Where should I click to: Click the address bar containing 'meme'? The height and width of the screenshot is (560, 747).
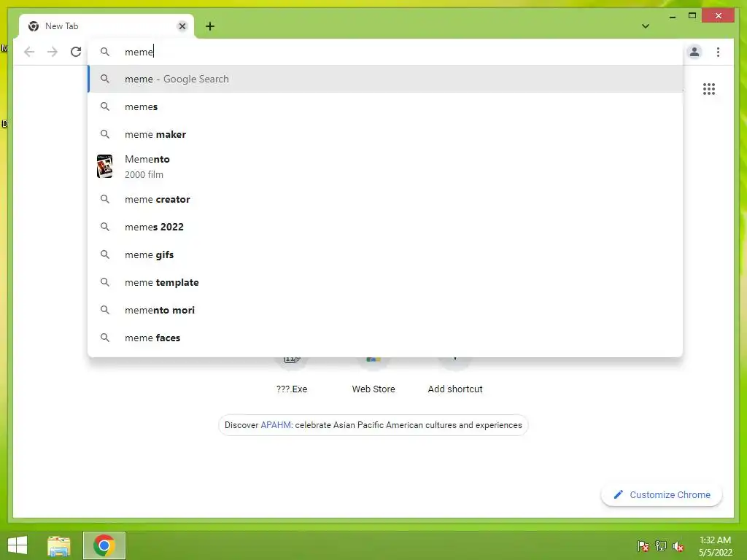385,52
